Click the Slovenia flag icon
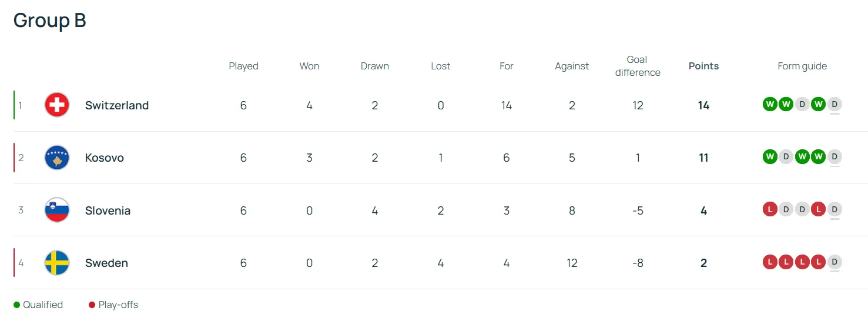 [57, 210]
